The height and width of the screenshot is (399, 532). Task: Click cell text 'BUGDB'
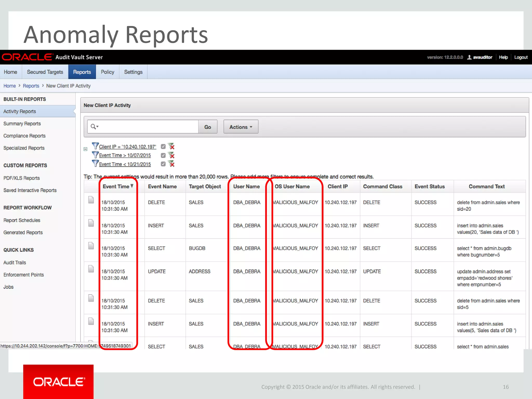197,248
